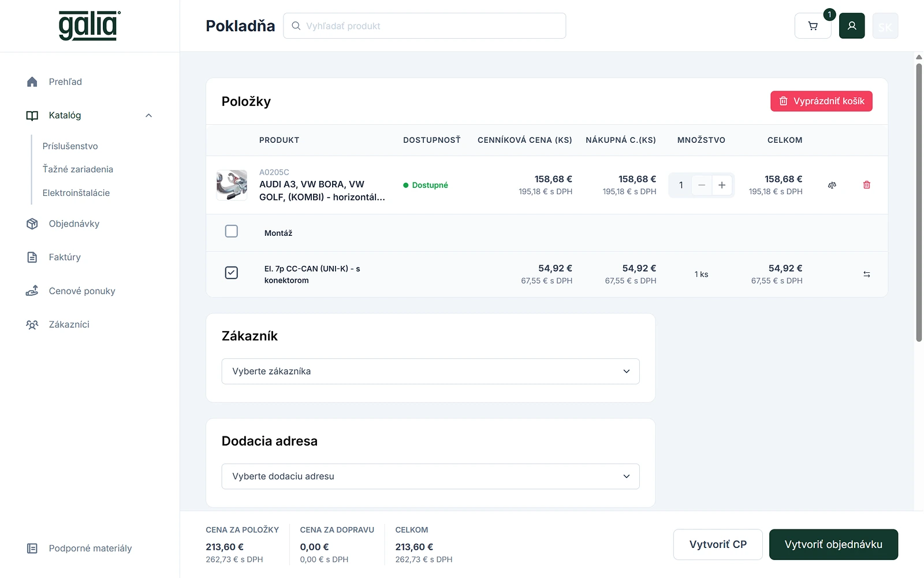Open the shopping cart icon
Viewport: 924px width, 578px height.
click(813, 26)
